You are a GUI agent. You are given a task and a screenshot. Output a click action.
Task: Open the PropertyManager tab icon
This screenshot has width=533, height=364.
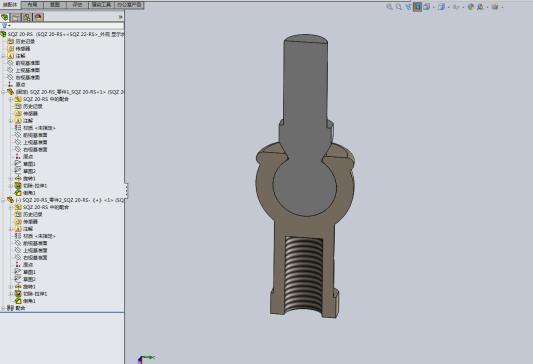pyautogui.click(x=16, y=17)
